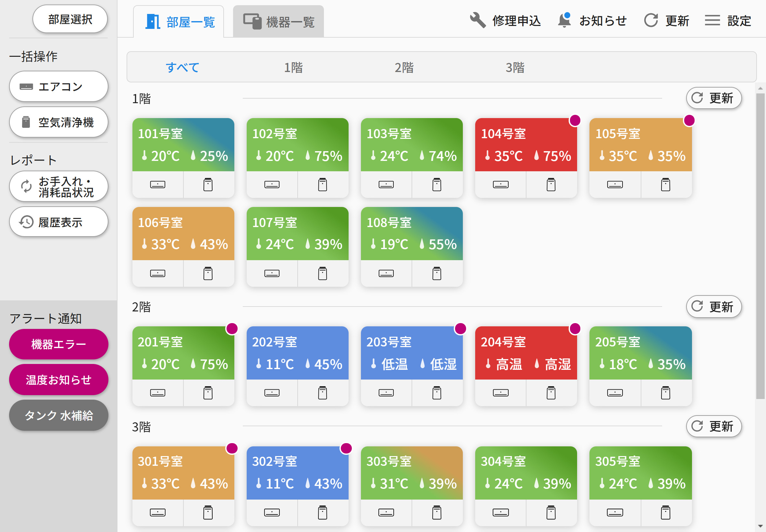Click the air purifier icon for room 107
Screen dimensions: 766x532
[322, 273]
